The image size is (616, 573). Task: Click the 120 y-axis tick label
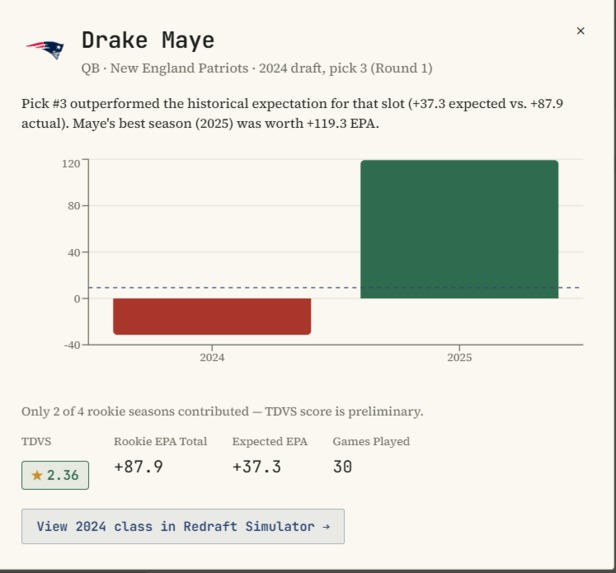71,163
